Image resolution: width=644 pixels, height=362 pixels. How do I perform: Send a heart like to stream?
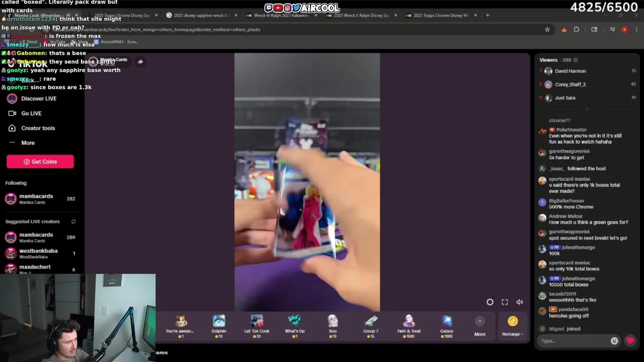pos(630,341)
